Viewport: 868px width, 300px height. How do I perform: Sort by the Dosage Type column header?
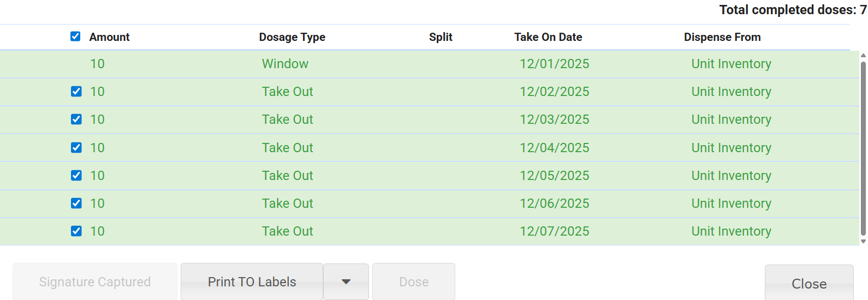point(292,37)
